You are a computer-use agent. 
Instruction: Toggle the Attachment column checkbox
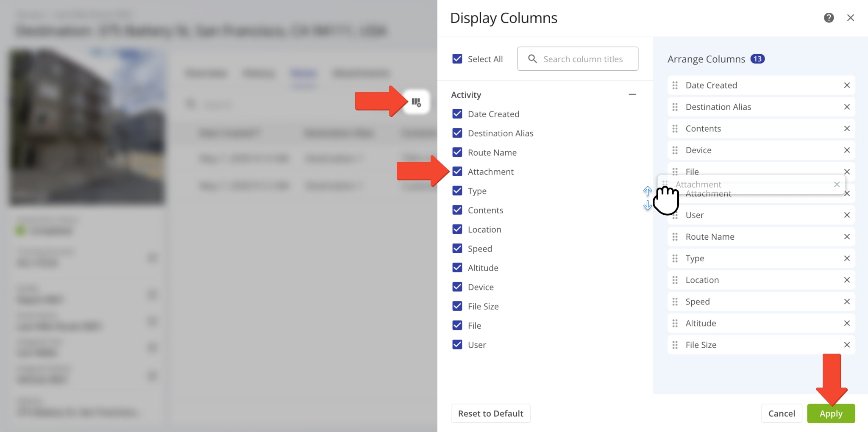pyautogui.click(x=457, y=172)
